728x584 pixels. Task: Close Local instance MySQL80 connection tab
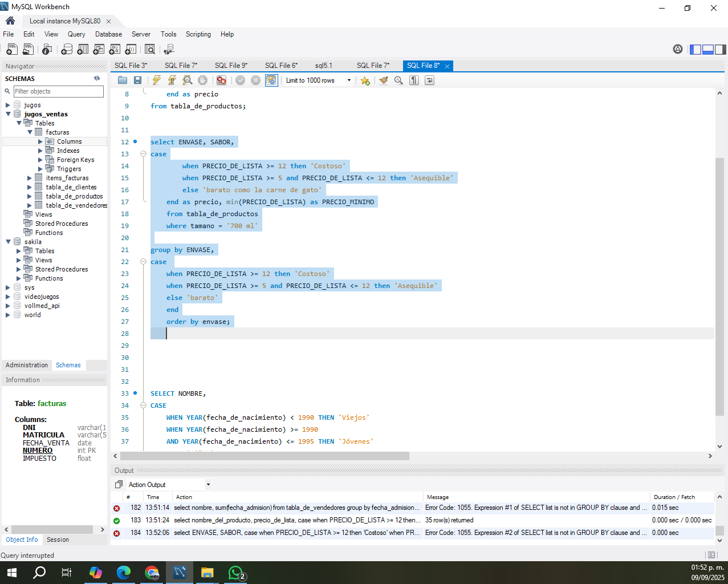(108, 21)
